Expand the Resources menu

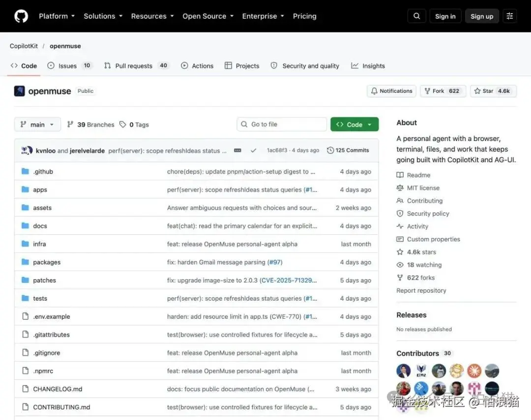coord(152,16)
